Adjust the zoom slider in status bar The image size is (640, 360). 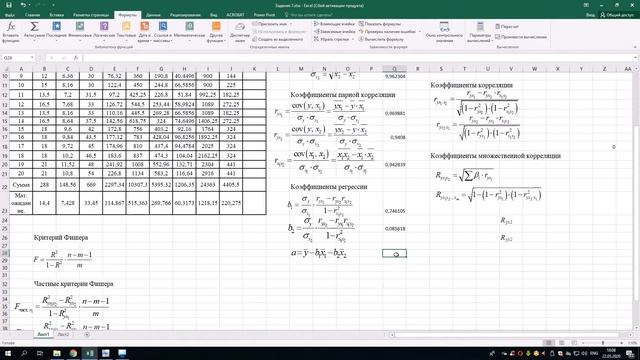click(x=603, y=343)
